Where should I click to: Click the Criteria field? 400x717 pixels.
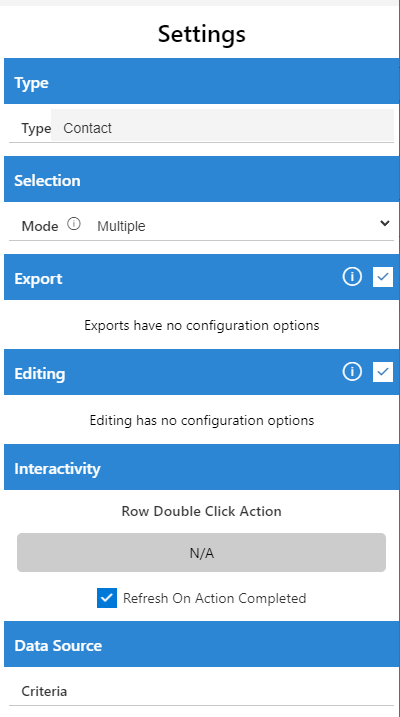pos(201,691)
